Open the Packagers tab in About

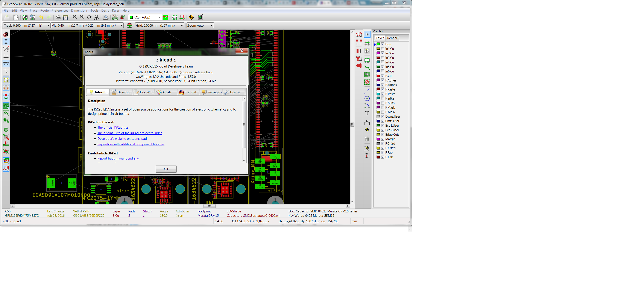211,92
